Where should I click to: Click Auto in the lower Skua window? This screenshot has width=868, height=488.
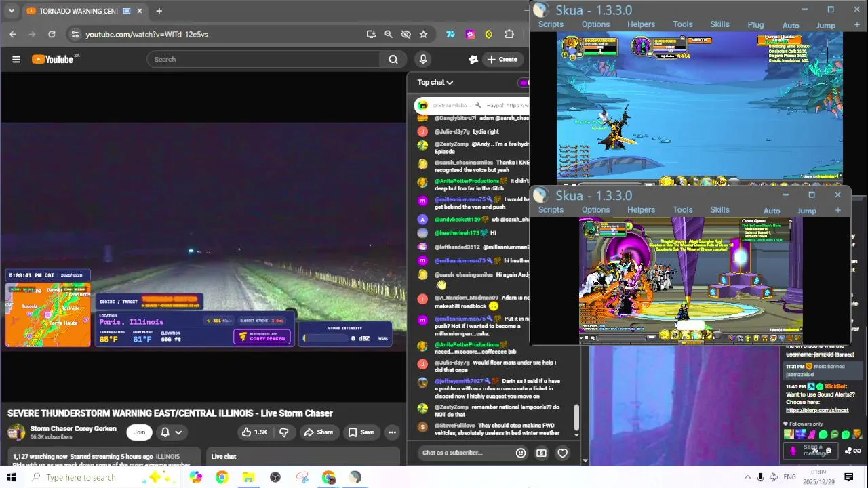coord(772,211)
